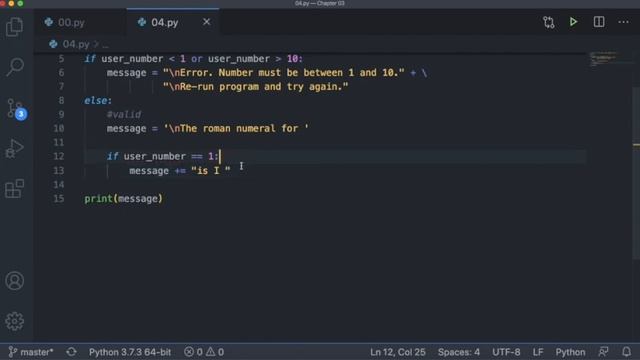Close the 04.py tab

pos(207,22)
